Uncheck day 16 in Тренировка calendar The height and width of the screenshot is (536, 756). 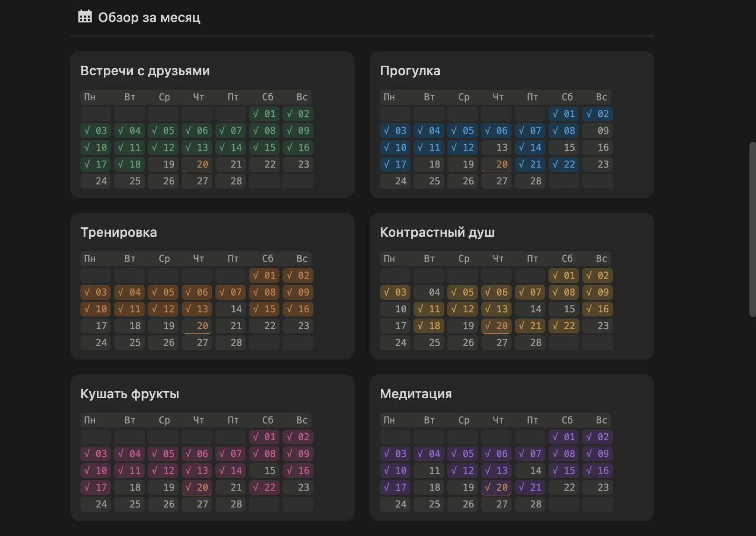click(298, 309)
